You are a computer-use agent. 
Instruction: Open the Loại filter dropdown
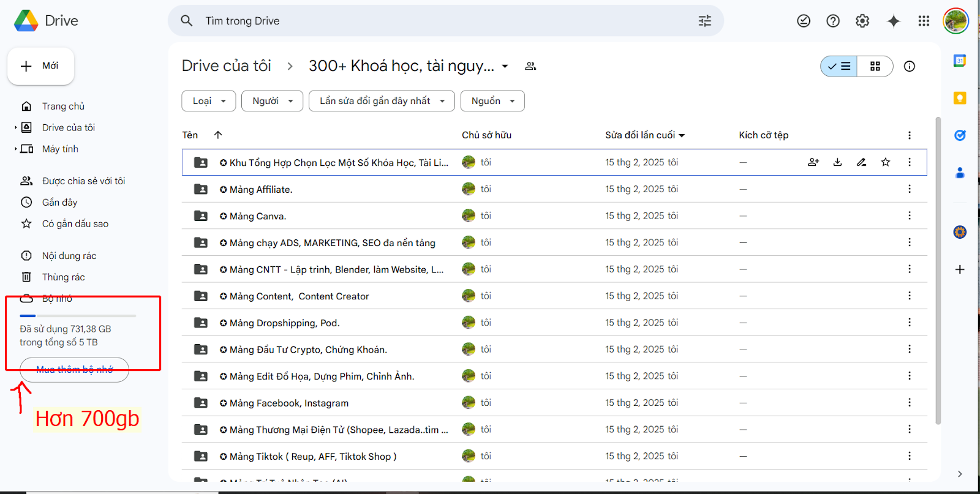tap(209, 101)
